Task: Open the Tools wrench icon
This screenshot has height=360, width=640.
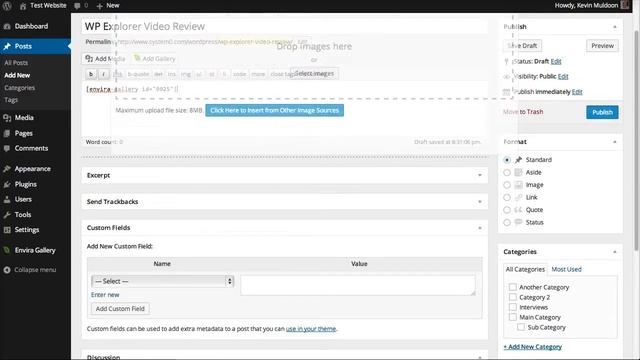Action: click(x=7, y=214)
